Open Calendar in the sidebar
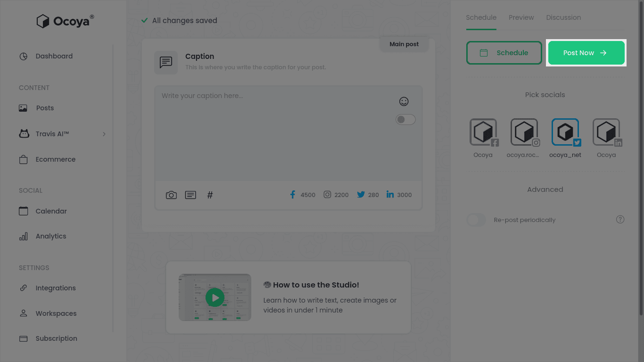 click(x=51, y=211)
